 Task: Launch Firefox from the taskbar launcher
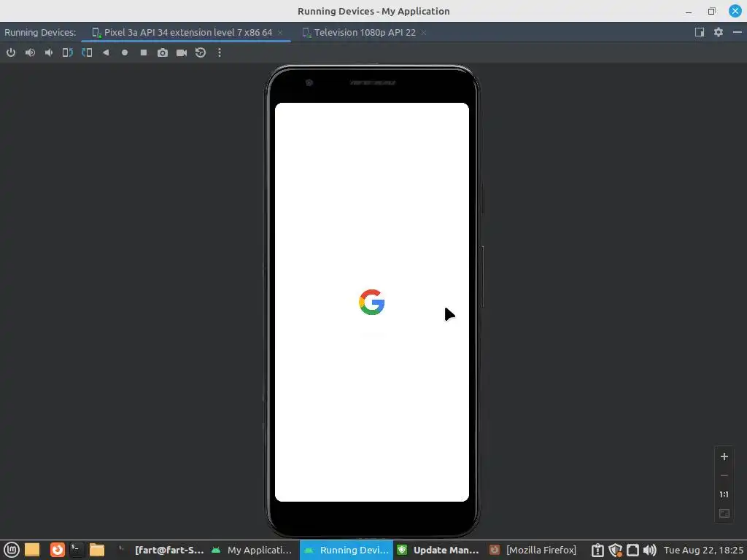pyautogui.click(x=57, y=550)
